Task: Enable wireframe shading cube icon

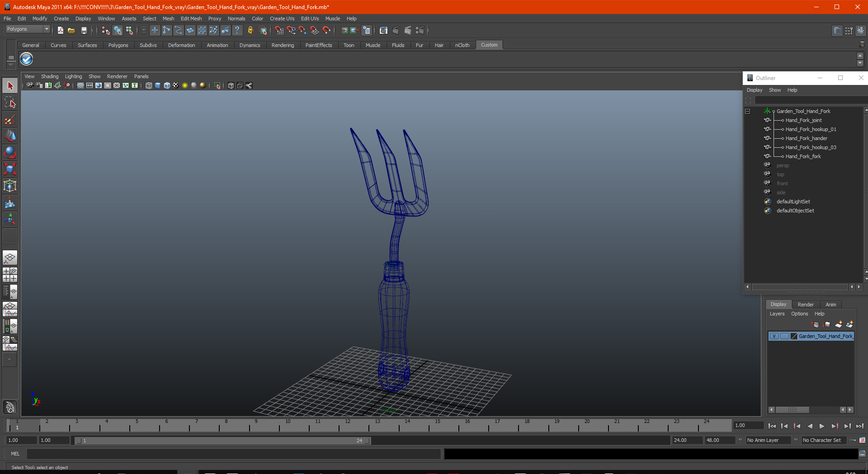Action: [149, 85]
